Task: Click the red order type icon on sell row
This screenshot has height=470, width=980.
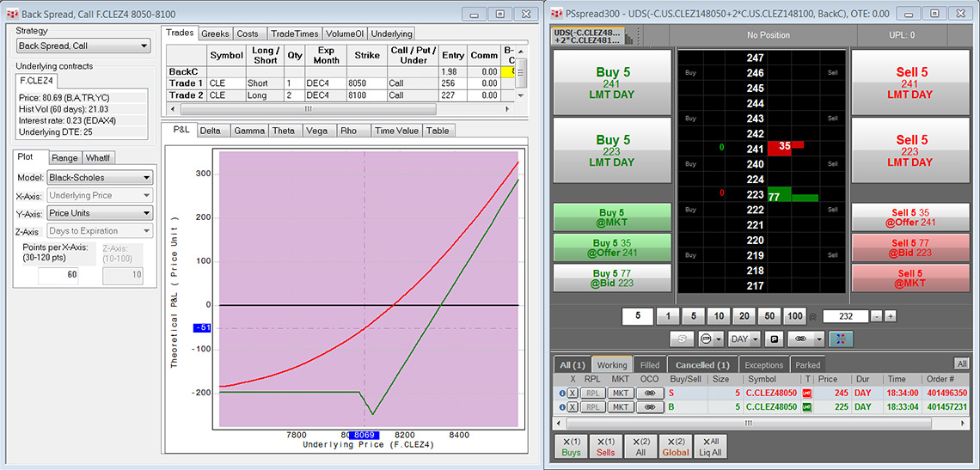Action: pyautogui.click(x=806, y=393)
